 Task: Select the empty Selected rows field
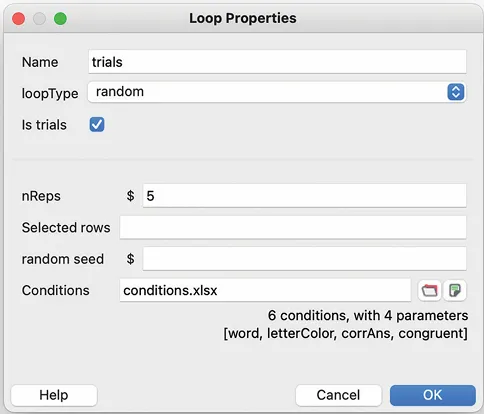pyautogui.click(x=293, y=227)
